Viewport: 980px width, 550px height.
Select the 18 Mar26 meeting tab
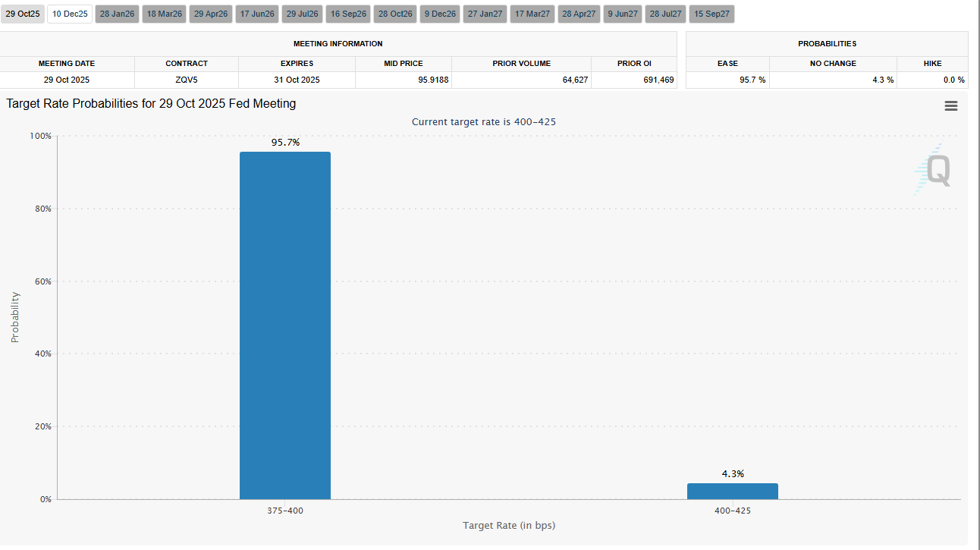163,13
